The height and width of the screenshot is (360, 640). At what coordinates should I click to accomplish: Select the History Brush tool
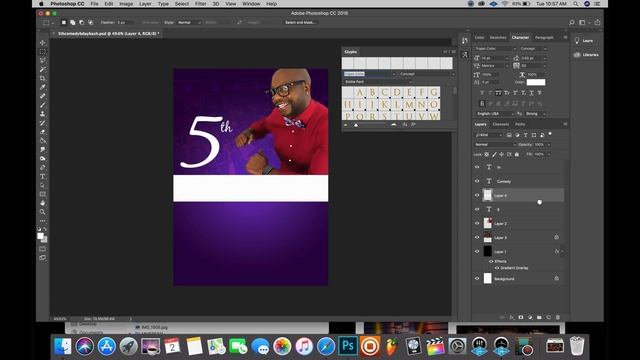(42, 123)
